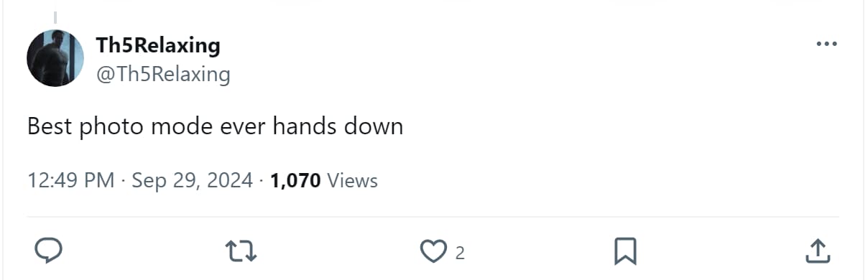The height and width of the screenshot is (280, 868).
Task: Like the tweet with the heart icon
Action: click(x=433, y=251)
